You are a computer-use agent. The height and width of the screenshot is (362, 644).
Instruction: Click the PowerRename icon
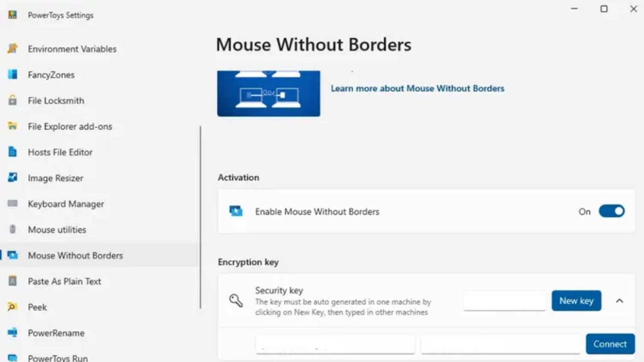(x=12, y=332)
